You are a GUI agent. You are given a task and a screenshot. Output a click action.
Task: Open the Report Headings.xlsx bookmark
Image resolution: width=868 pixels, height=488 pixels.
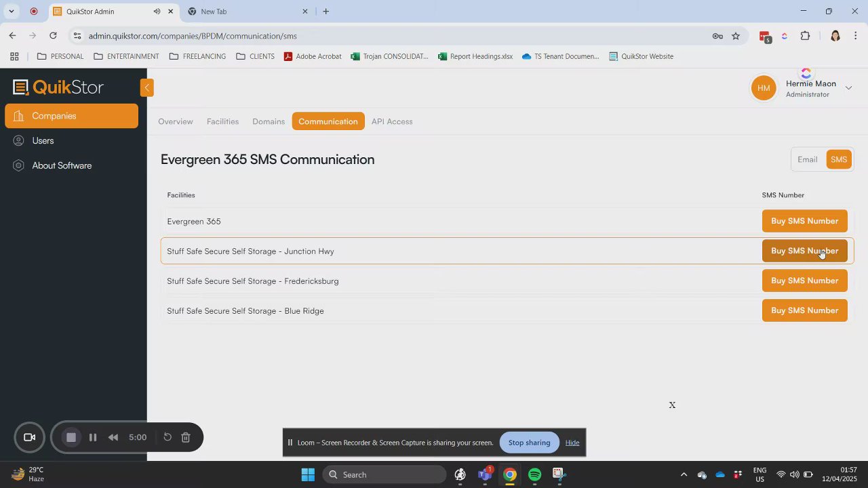click(475, 56)
